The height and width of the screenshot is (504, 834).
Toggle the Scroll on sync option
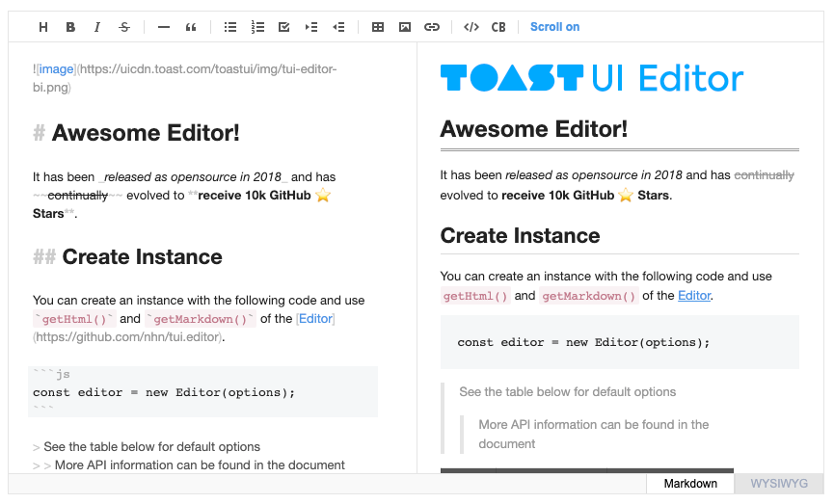(554, 27)
